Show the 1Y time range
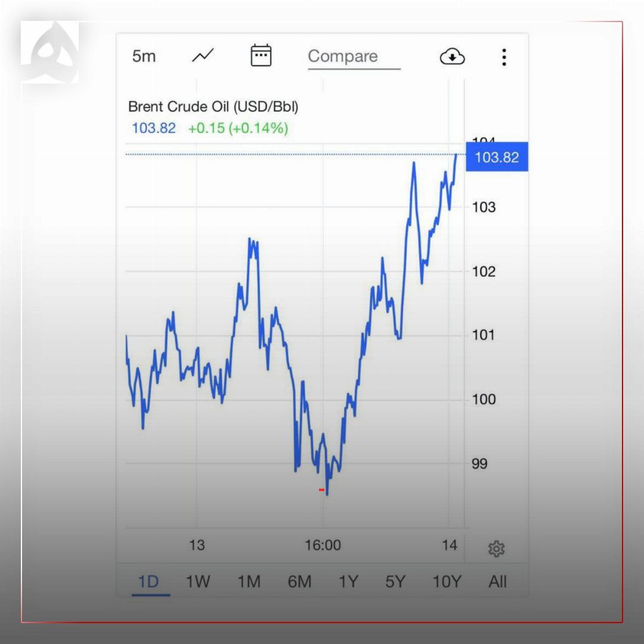 click(348, 581)
